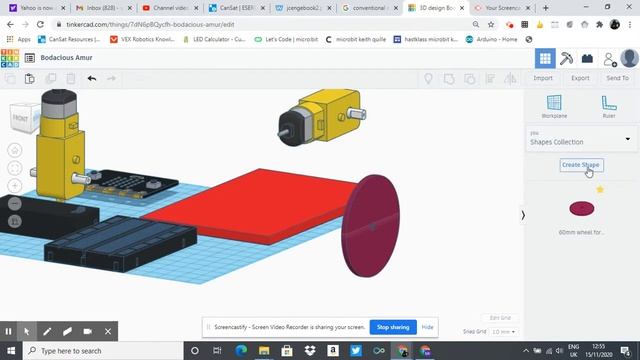This screenshot has height=360, width=640.
Task: Open the Blocks pickaxe mode
Action: click(x=566, y=58)
